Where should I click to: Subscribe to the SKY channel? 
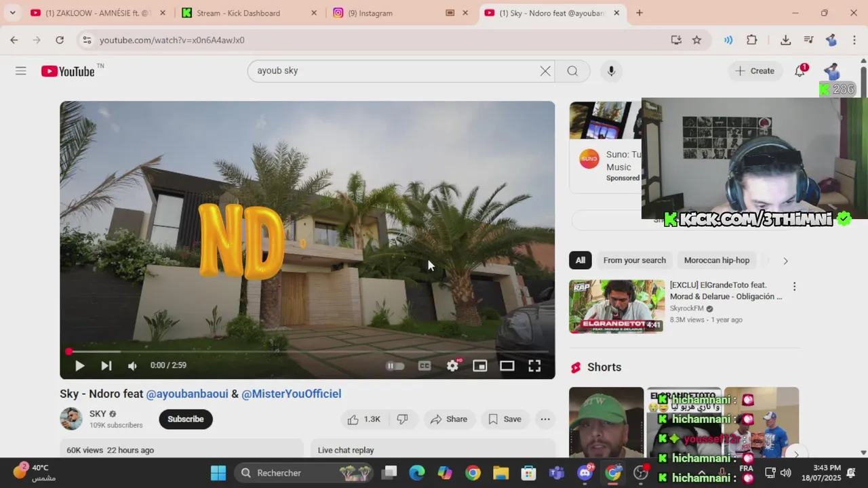pyautogui.click(x=185, y=419)
